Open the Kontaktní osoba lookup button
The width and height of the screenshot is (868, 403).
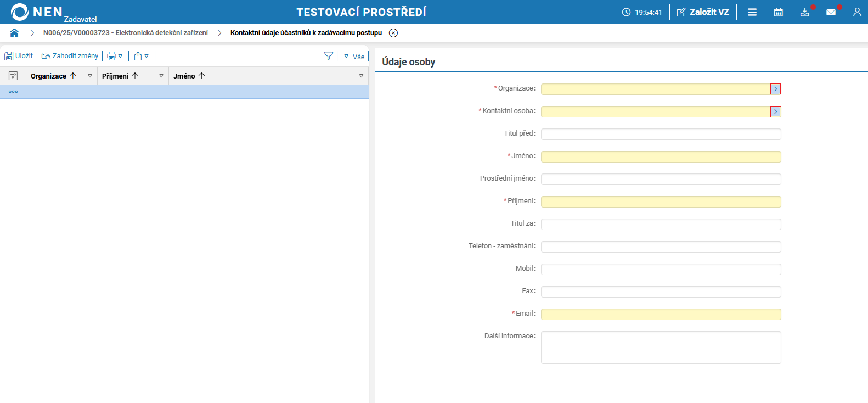[x=775, y=111]
